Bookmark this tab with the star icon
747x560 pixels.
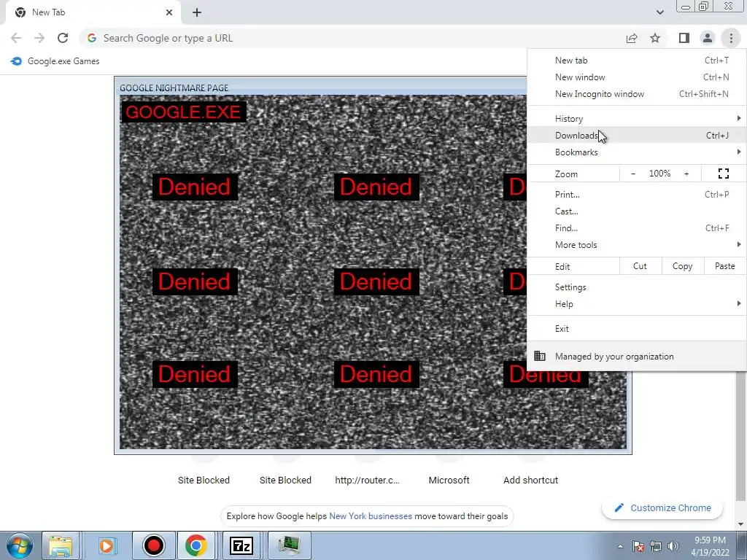(x=655, y=38)
